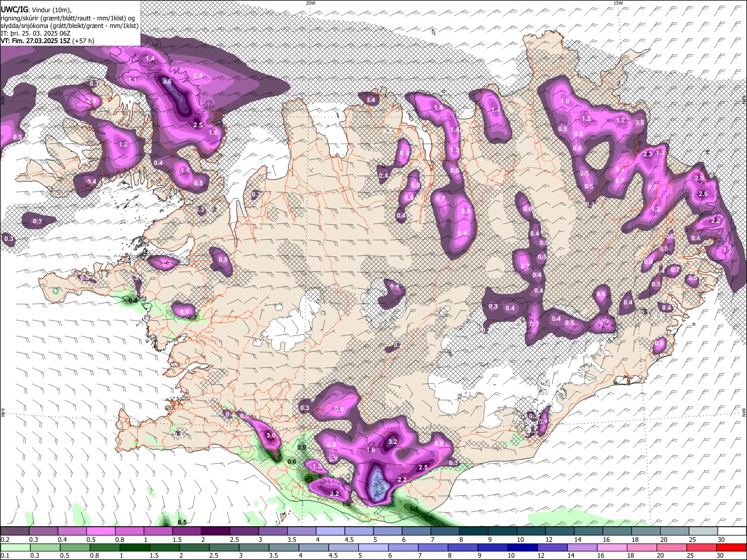Click the lightest green rain swatch between 0.1 and 0.3
Screen dimensions: 747x560
[x=15, y=547]
